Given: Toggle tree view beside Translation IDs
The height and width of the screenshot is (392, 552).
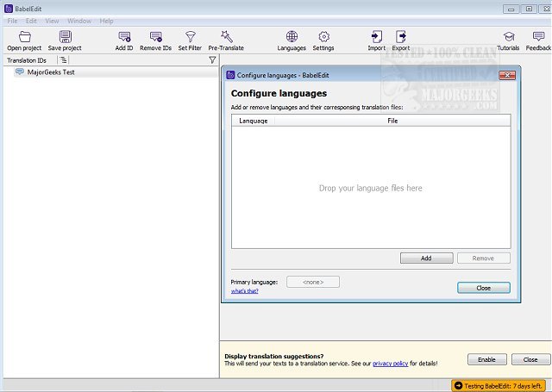Looking at the screenshot, I should coord(63,60).
